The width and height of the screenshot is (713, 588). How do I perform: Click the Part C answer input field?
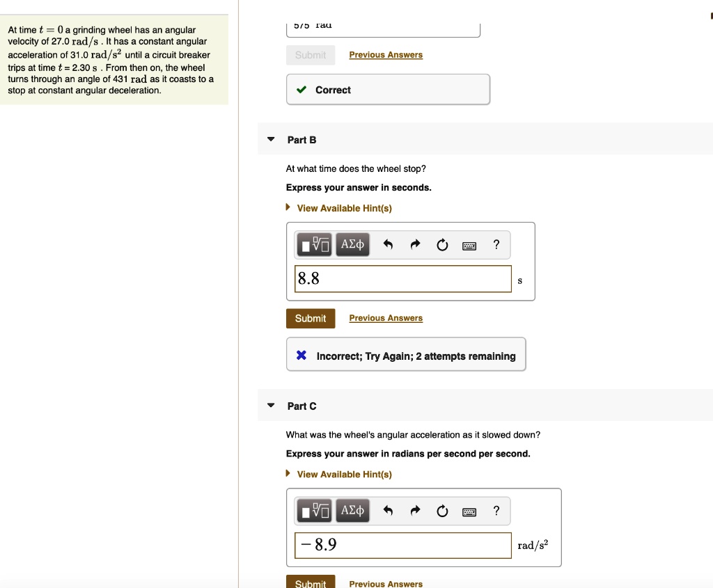[x=402, y=545]
